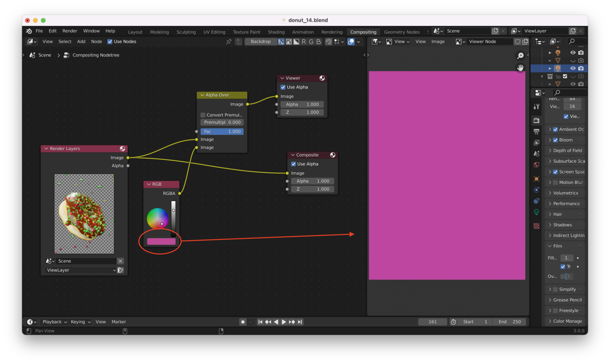The height and width of the screenshot is (364, 610).
Task: Select the Texture Properties checkerboard icon
Action: [536, 226]
